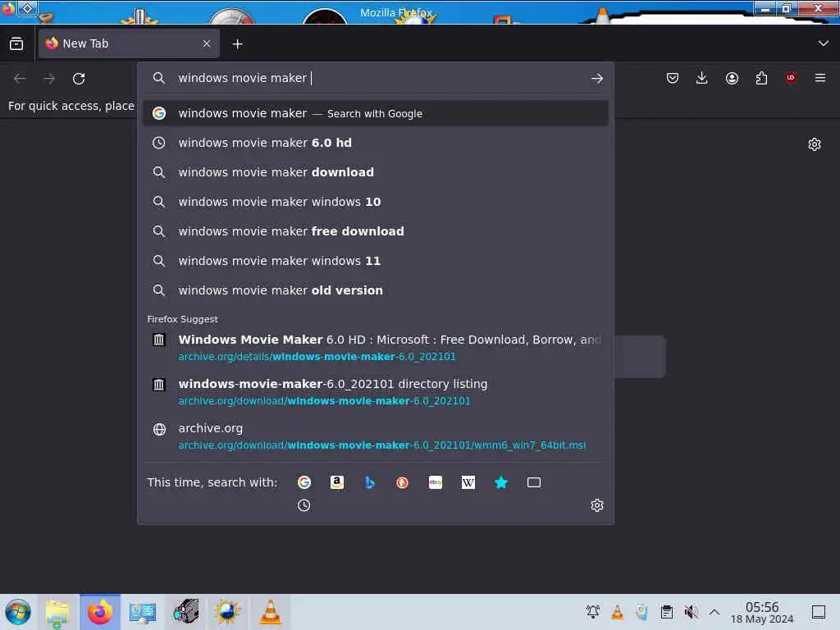This screenshot has height=630, width=840.
Task: Click the Go arrow in the address bar
Action: click(x=597, y=79)
